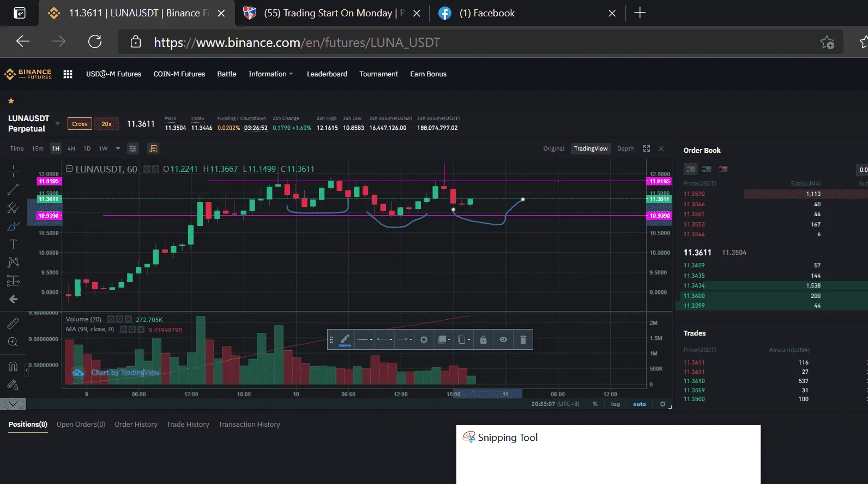This screenshot has width=868, height=484.
Task: Show only bids in order book
Action: [707, 169]
